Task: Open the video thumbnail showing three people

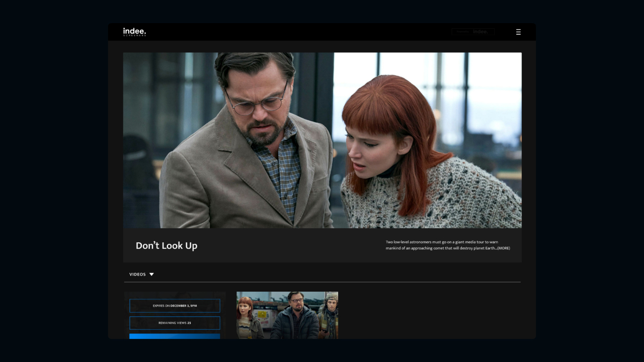Action: point(287,315)
